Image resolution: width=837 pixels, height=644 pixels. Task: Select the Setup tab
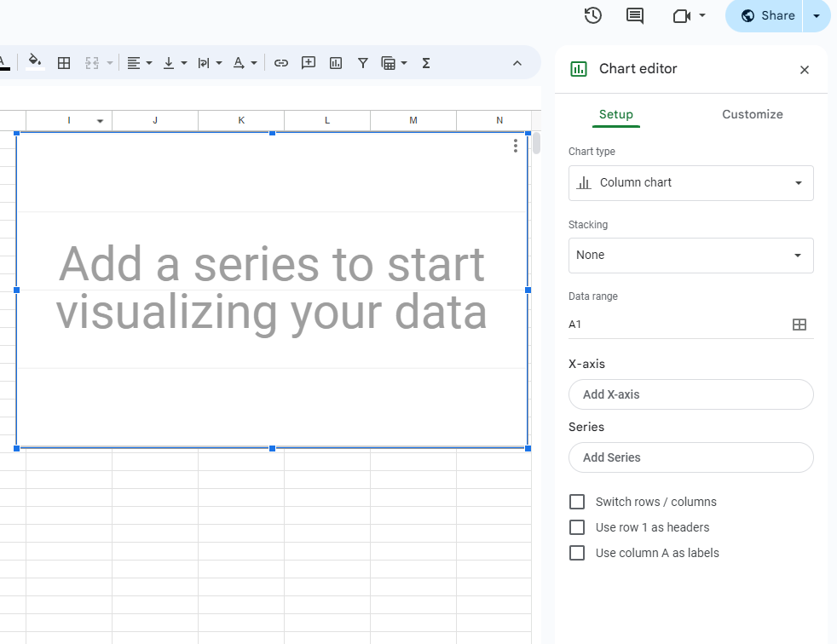click(x=616, y=114)
